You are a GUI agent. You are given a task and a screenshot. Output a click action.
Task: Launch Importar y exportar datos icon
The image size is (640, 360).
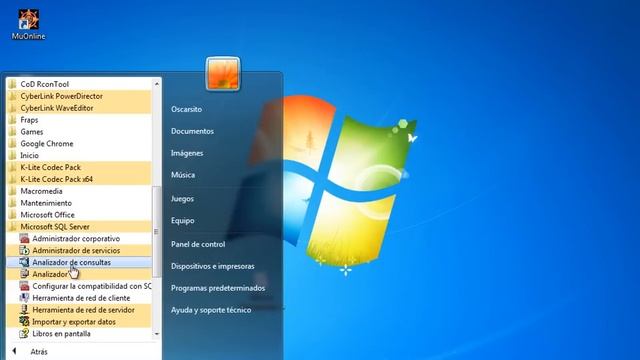pos(24,321)
